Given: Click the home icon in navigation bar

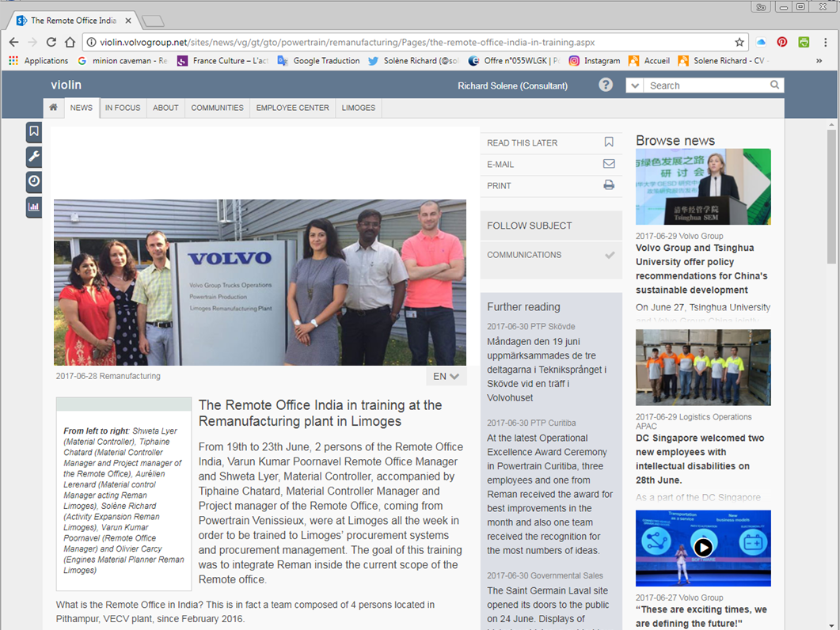Looking at the screenshot, I should pyautogui.click(x=54, y=107).
